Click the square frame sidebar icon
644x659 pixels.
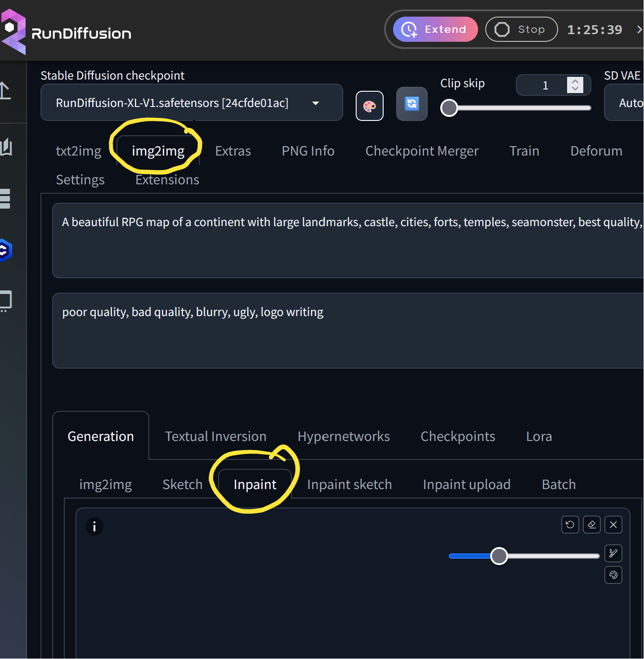(x=6, y=301)
